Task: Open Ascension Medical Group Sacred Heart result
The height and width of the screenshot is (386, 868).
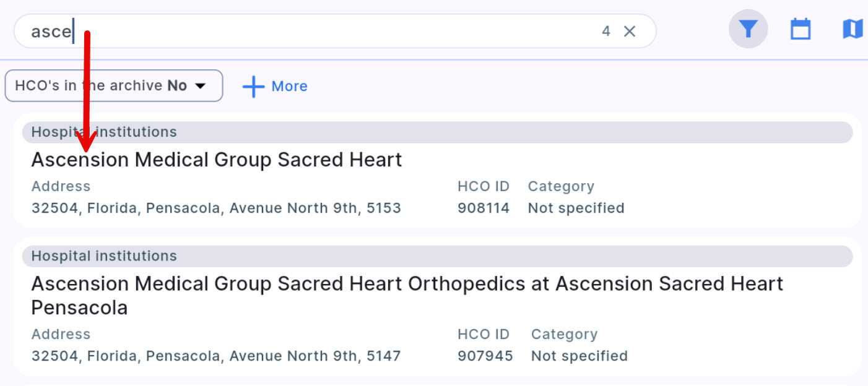Action: [217, 160]
